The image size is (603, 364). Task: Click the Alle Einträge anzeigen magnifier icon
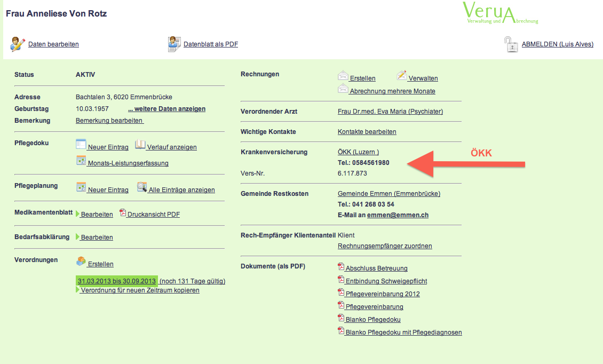(142, 187)
